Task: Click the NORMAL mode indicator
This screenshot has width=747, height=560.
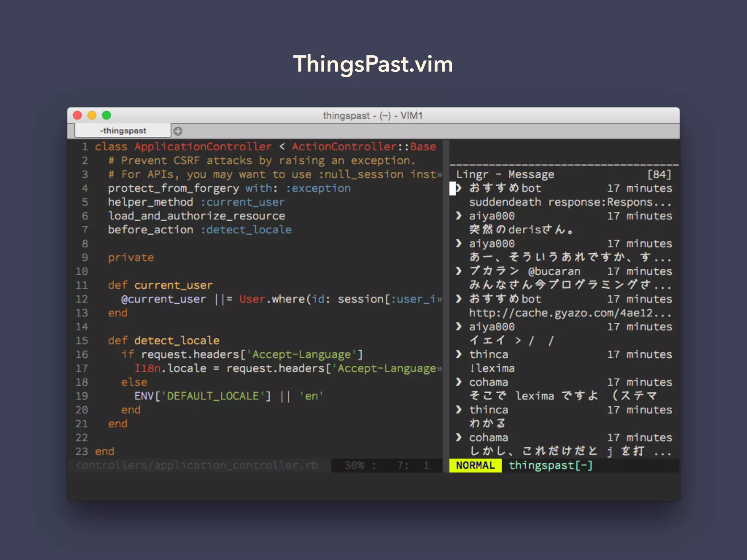Action: point(475,466)
